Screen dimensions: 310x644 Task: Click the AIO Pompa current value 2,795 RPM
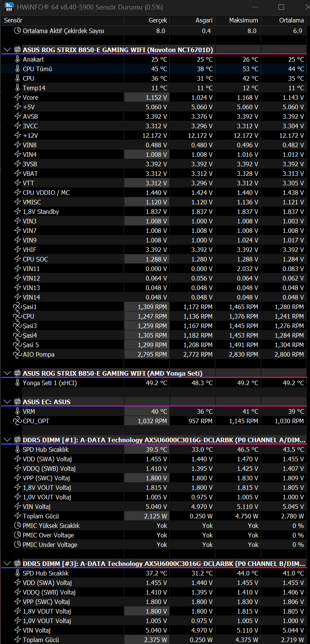[152, 354]
